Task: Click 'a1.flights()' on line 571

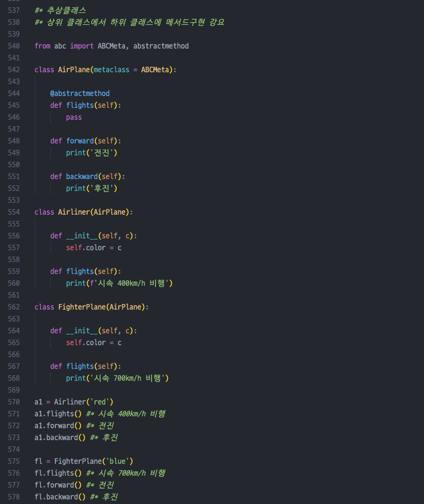Action: (x=58, y=414)
